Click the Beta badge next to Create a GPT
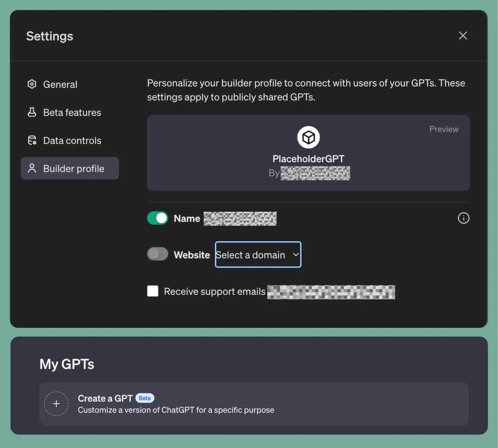This screenshot has height=448, width=498. tap(145, 398)
